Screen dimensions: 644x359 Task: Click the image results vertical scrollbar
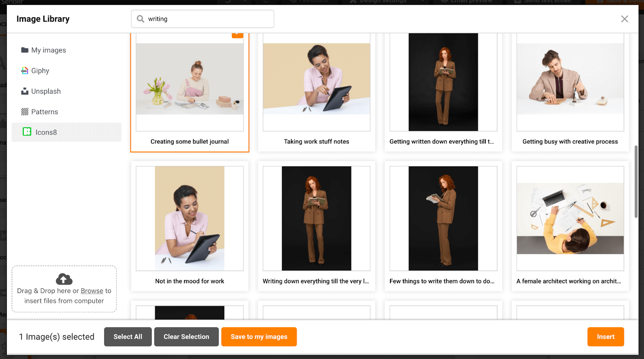click(636, 181)
